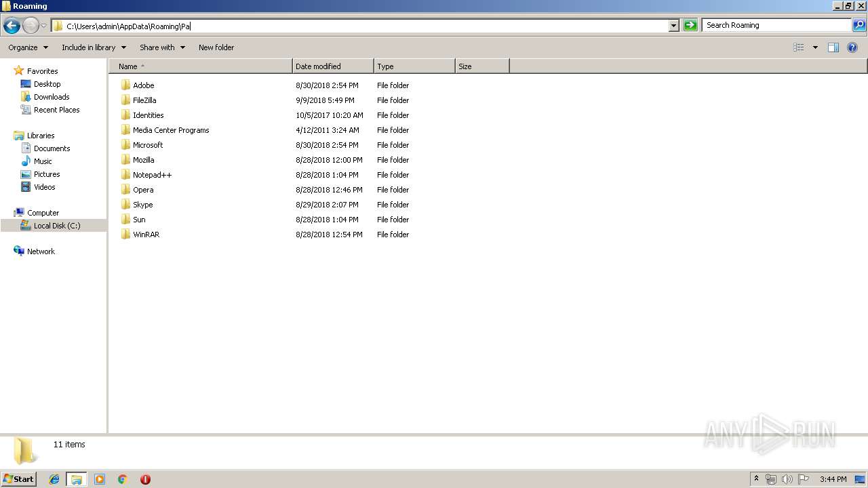Sort by the Type column header
This screenshot has width=868, height=488.
[414, 66]
